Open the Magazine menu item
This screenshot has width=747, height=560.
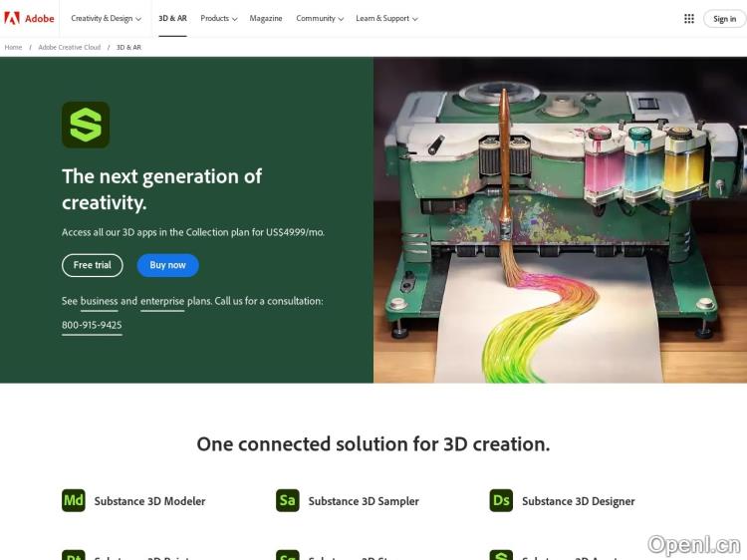266,18
